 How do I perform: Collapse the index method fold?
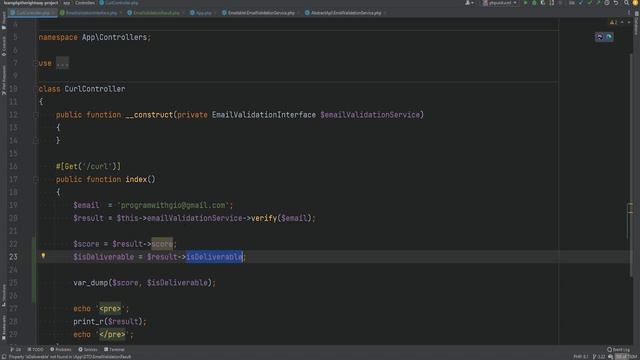tap(36, 180)
